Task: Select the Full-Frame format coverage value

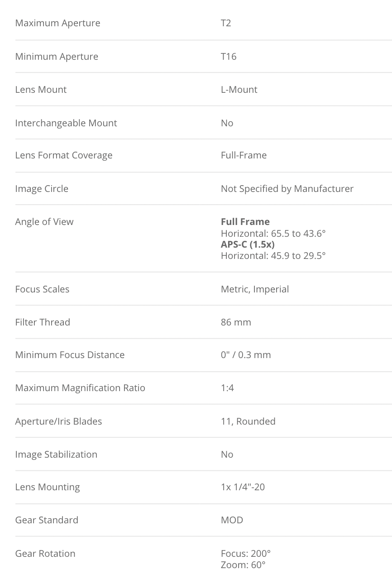Action: point(244,155)
